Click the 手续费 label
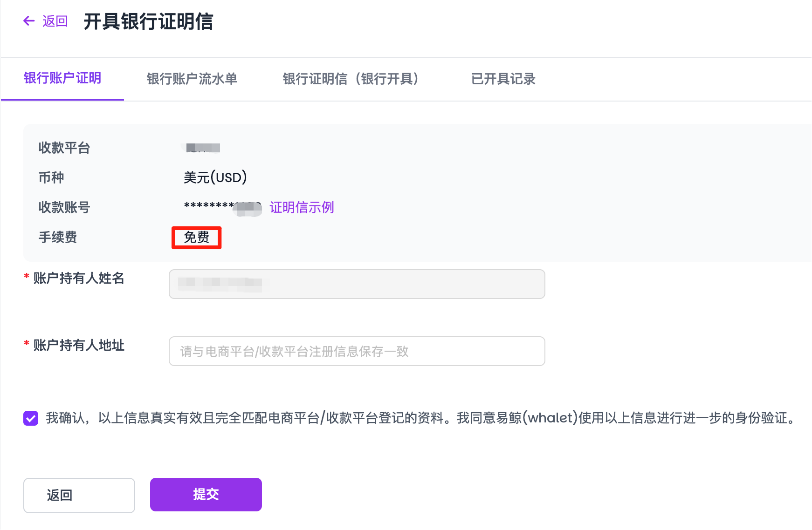 (x=57, y=238)
